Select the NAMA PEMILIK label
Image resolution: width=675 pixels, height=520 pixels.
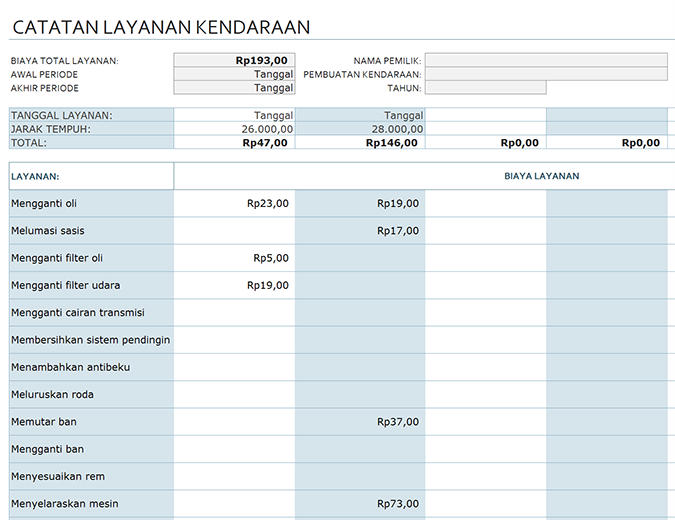click(387, 61)
